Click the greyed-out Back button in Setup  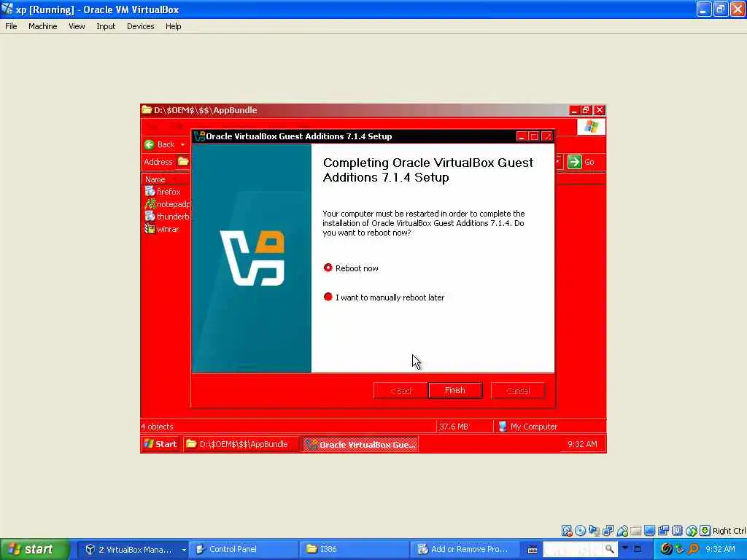coord(400,391)
